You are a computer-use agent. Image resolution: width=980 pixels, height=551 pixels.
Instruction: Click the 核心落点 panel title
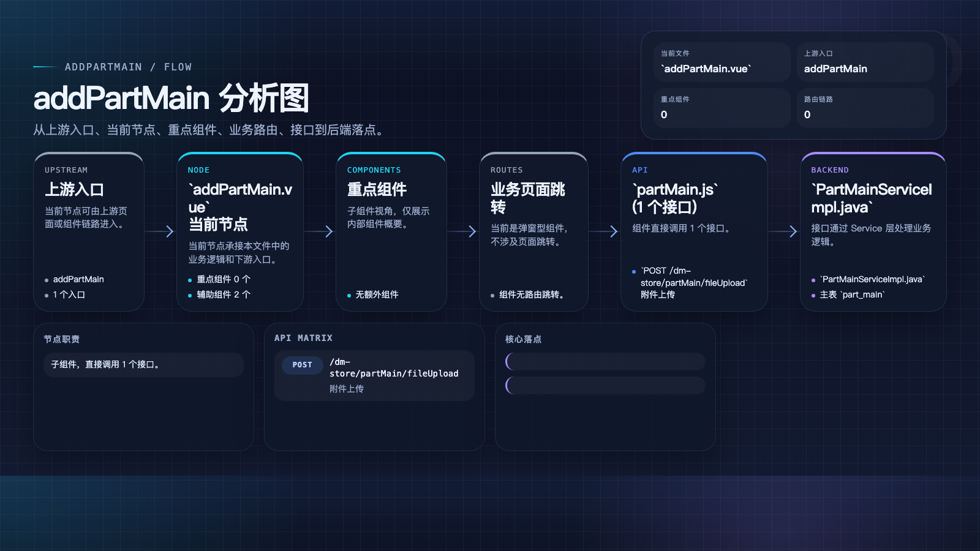click(x=523, y=339)
